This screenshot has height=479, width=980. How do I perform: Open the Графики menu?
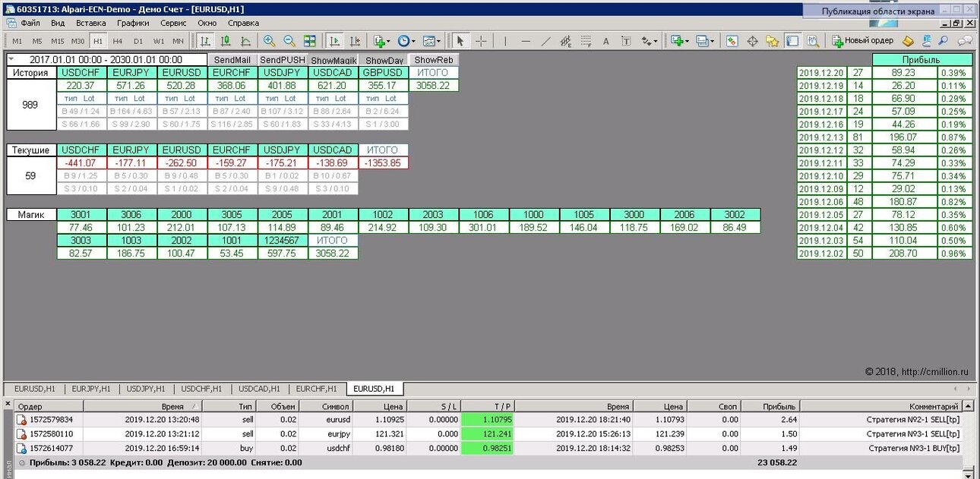(133, 23)
